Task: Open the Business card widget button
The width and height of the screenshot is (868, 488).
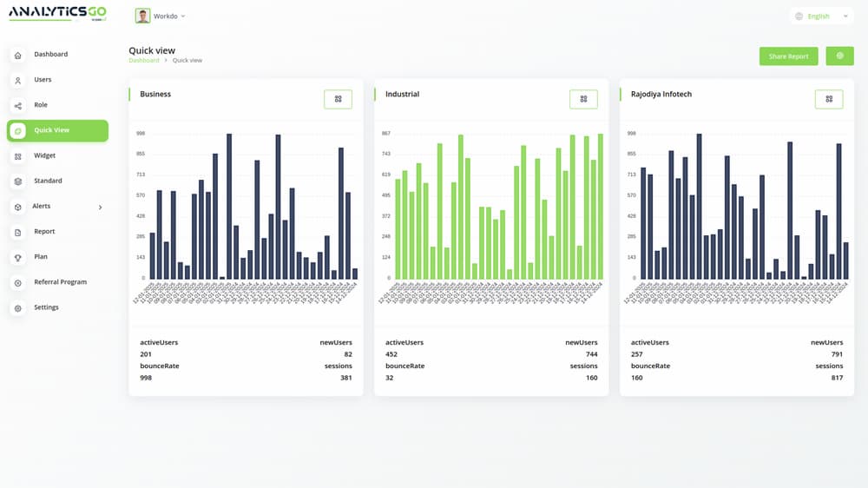Action: (338, 99)
